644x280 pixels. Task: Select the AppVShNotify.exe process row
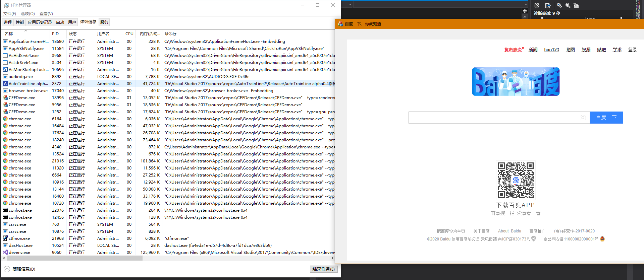click(x=168, y=48)
